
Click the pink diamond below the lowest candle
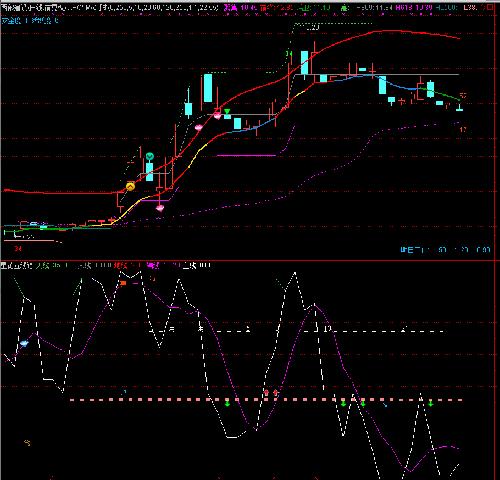160,208
